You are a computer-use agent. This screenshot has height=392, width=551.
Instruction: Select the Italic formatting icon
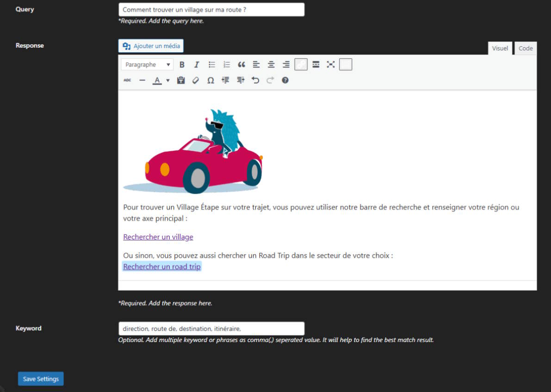click(x=197, y=64)
